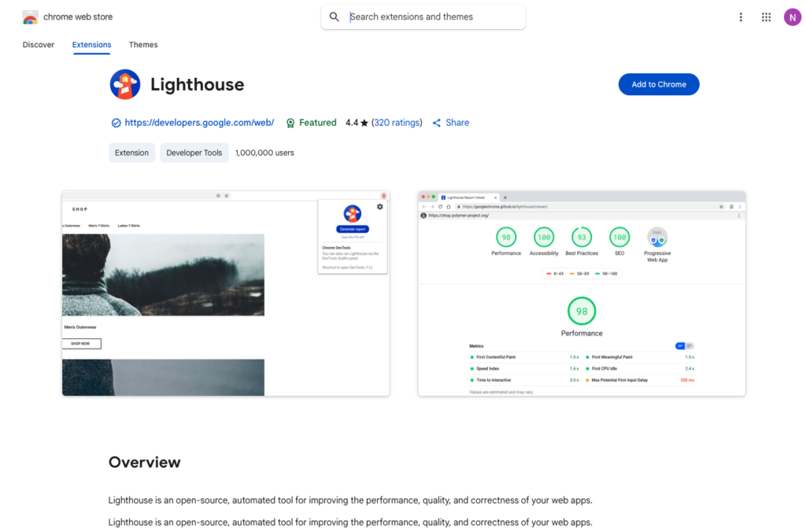806x532 pixels.
Task: Click the Lighthouse title text
Action: coord(198,84)
